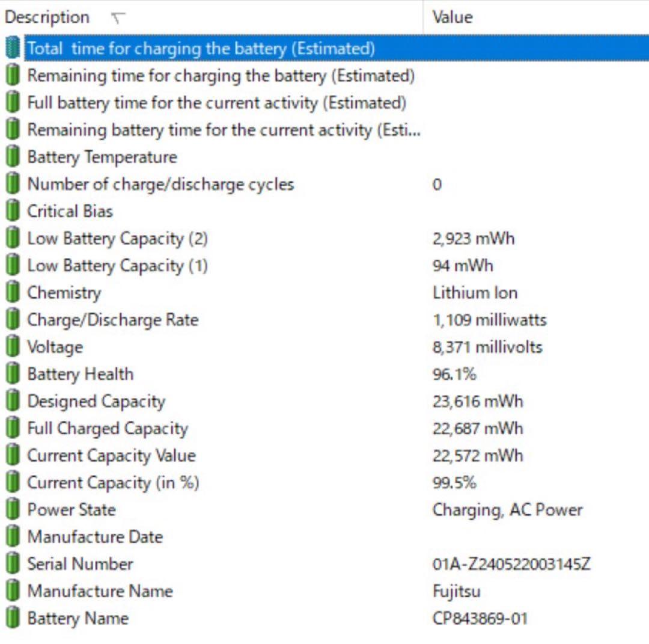This screenshot has width=649, height=644.
Task: Click the battery icon beside Manufacture Date
Action: point(13,536)
